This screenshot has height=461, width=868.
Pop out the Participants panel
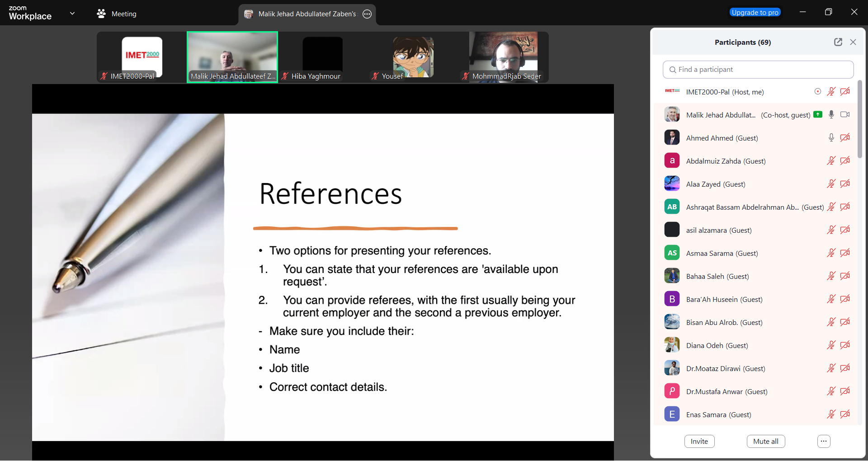point(838,42)
